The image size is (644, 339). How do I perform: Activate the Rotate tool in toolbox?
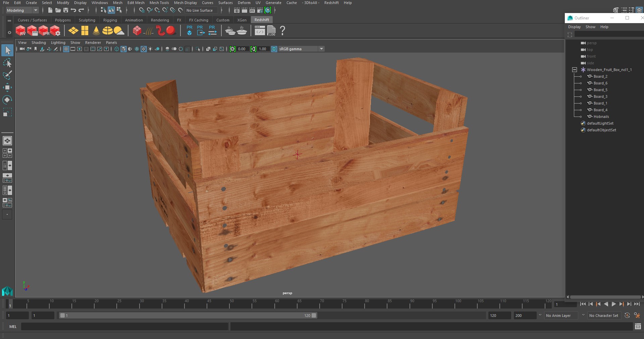point(7,100)
